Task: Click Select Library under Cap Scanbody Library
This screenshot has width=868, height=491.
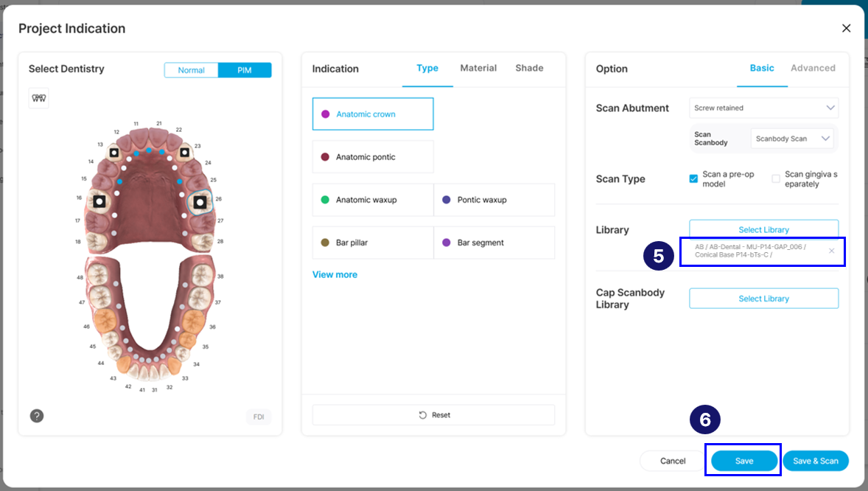Action: pyautogui.click(x=763, y=299)
